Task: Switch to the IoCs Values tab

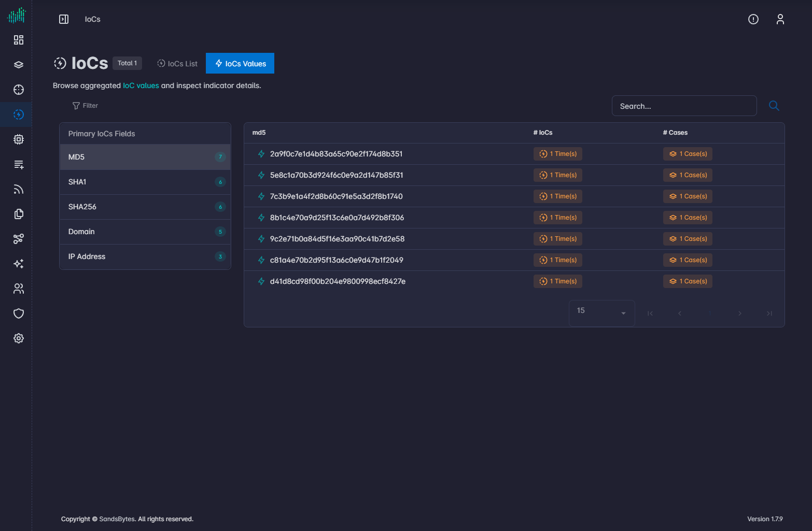Action: click(x=240, y=63)
